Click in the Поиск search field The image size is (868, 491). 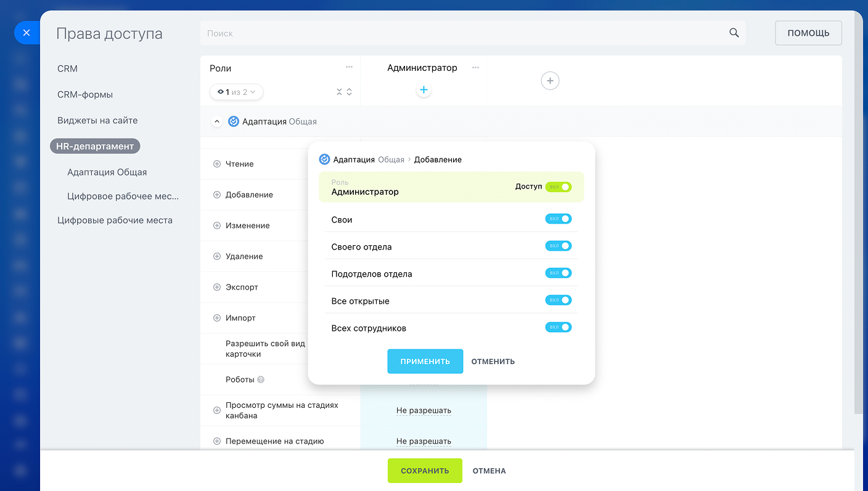tap(462, 33)
